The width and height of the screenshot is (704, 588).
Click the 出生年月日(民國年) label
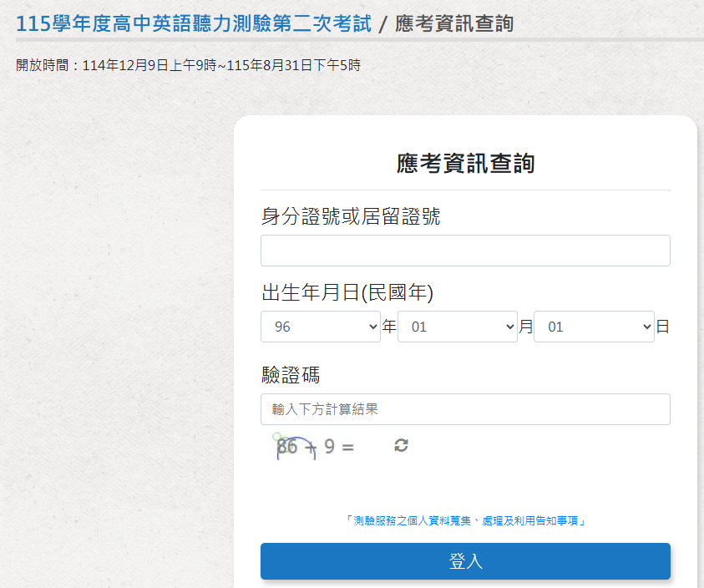[x=347, y=292]
